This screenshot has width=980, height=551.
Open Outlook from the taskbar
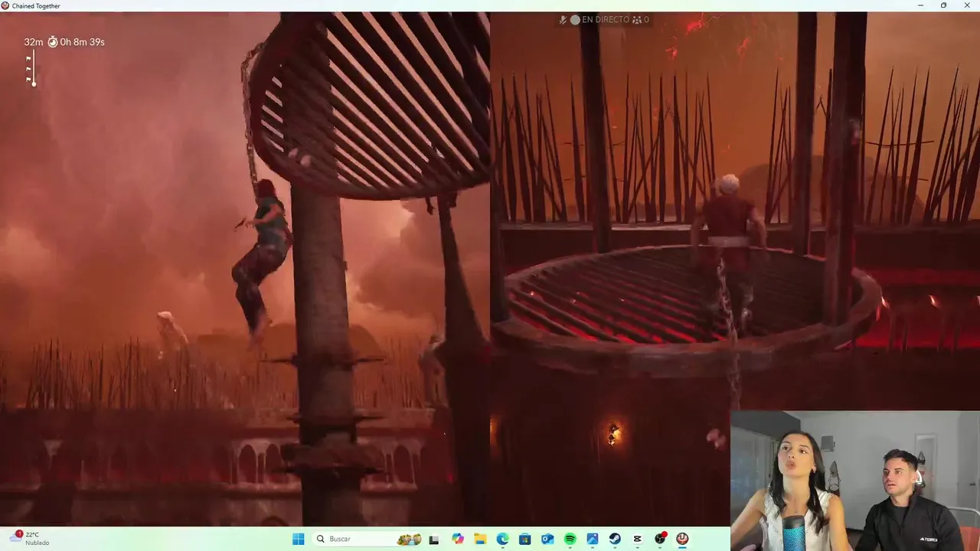point(547,539)
